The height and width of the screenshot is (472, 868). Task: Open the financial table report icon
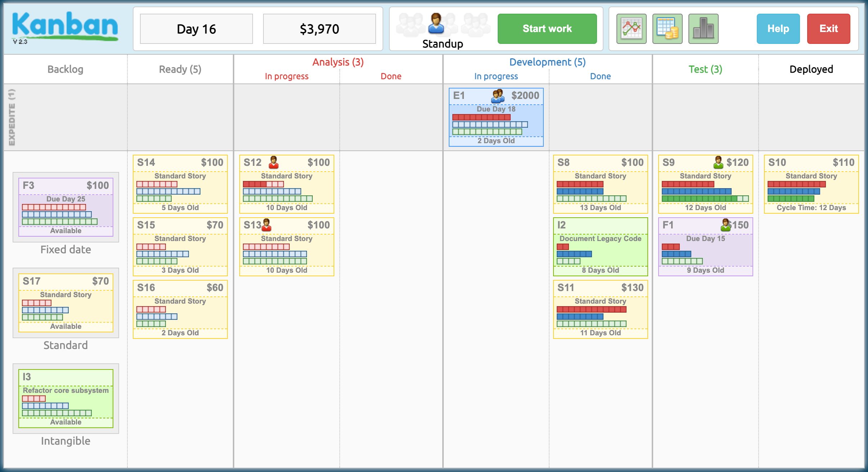[667, 29]
